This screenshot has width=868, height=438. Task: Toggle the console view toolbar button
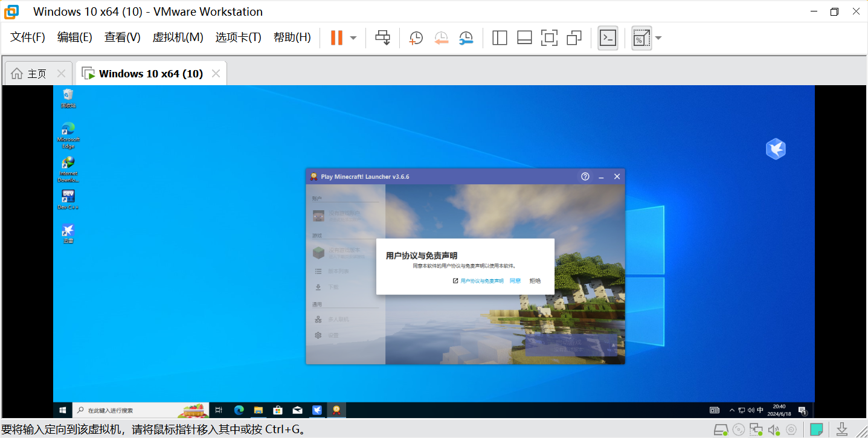pos(608,38)
